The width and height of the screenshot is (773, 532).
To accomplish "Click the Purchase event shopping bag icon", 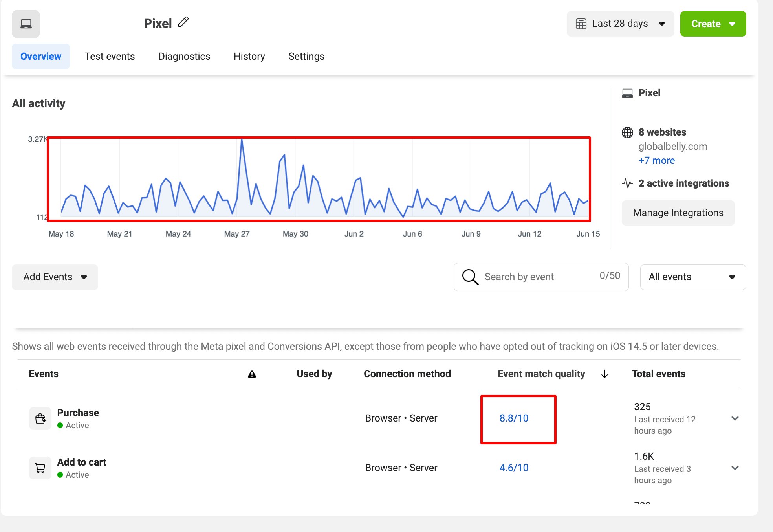I will coord(40,418).
